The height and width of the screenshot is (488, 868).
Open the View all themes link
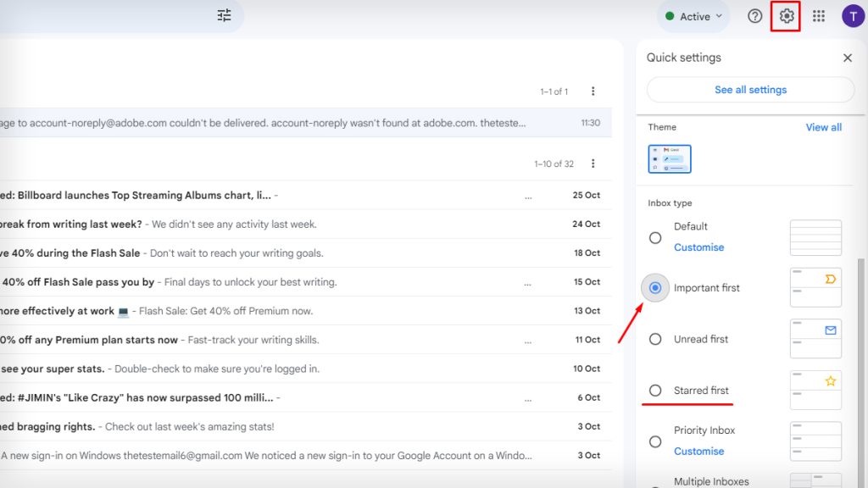(x=823, y=126)
